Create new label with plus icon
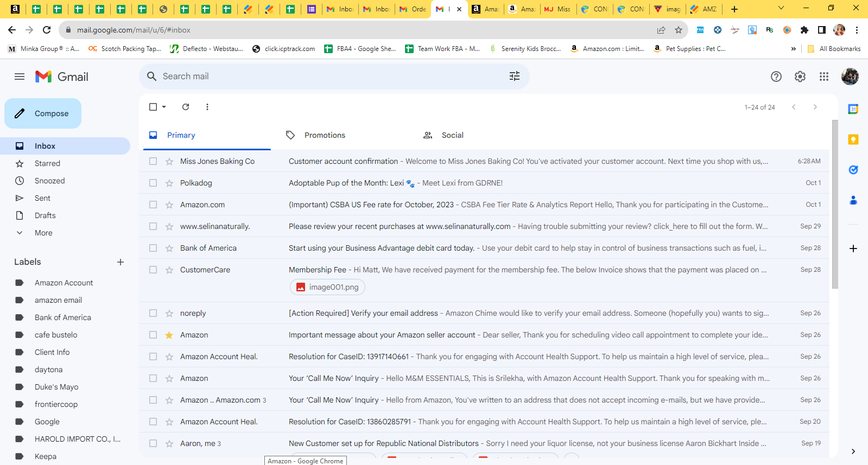This screenshot has height=465, width=868. 121,262
